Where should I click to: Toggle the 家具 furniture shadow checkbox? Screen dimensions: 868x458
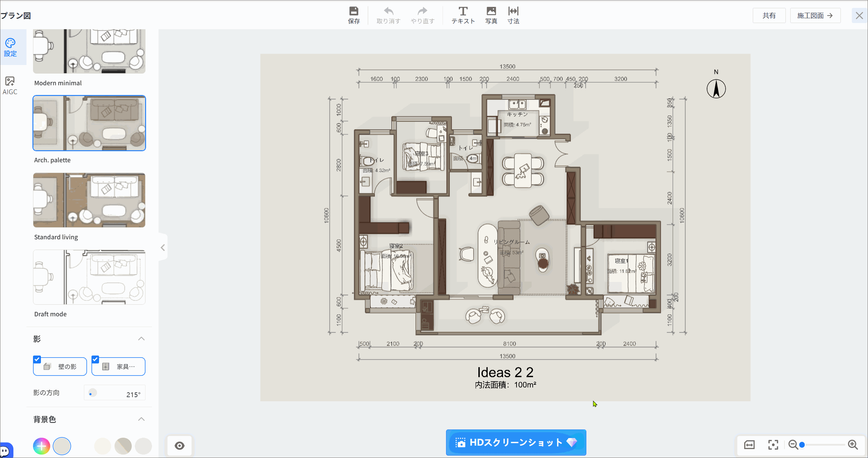95,359
